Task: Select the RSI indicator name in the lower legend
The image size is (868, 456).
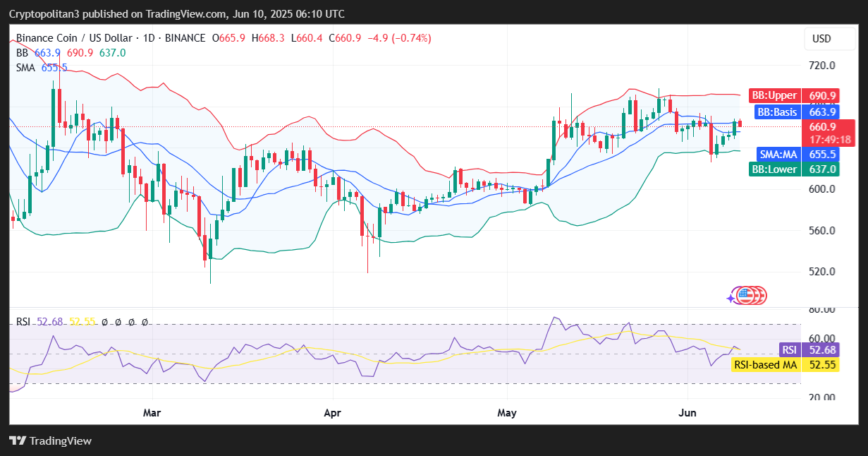Action: pos(23,322)
